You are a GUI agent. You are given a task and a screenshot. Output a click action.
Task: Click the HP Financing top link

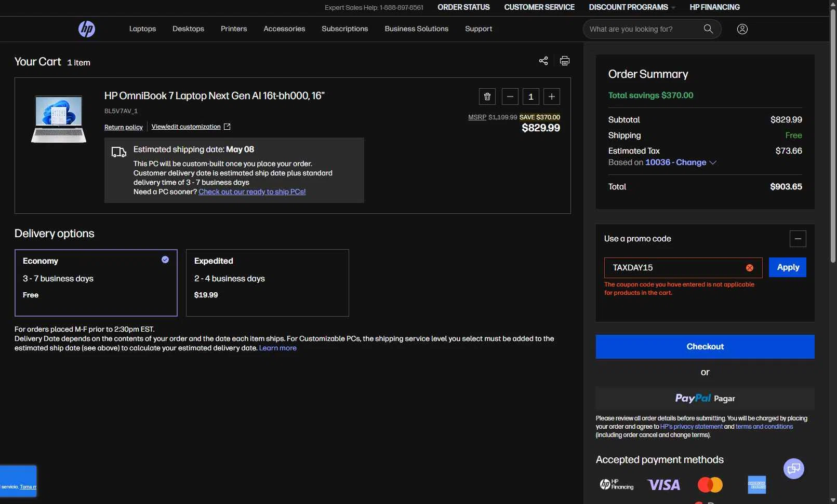click(714, 7)
